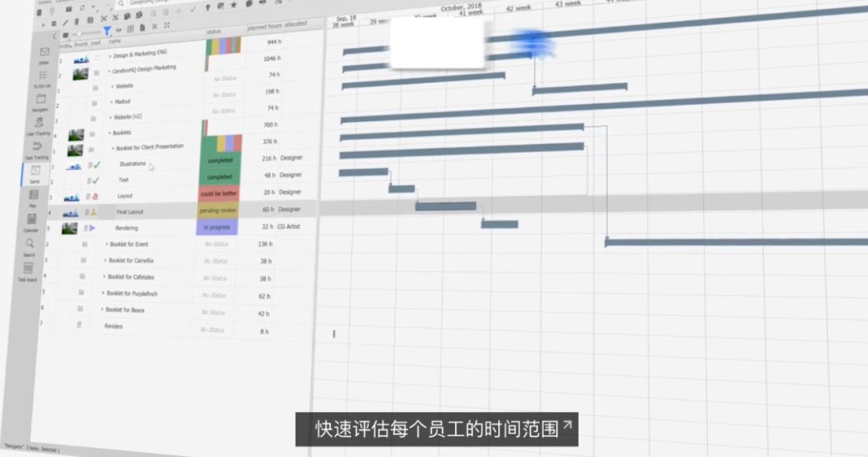
Task: Collapse the CerebroHQ Design-Marketing row
Action: click(x=109, y=72)
